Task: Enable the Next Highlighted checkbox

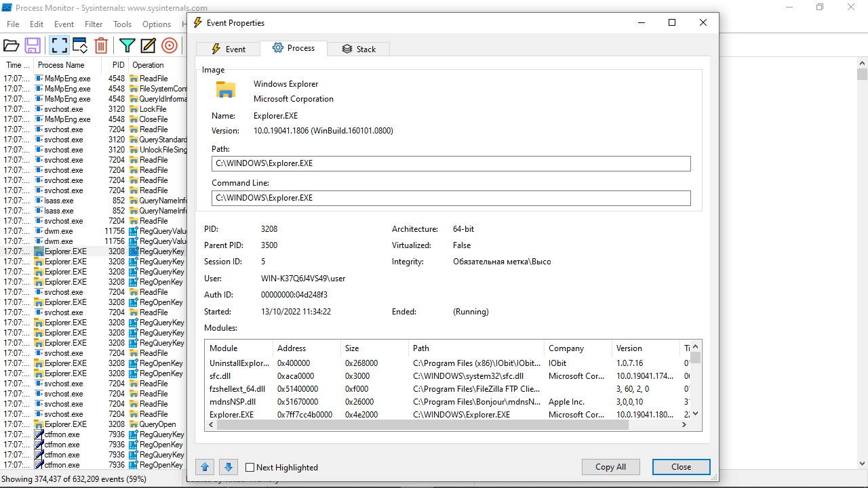Action: (x=250, y=468)
